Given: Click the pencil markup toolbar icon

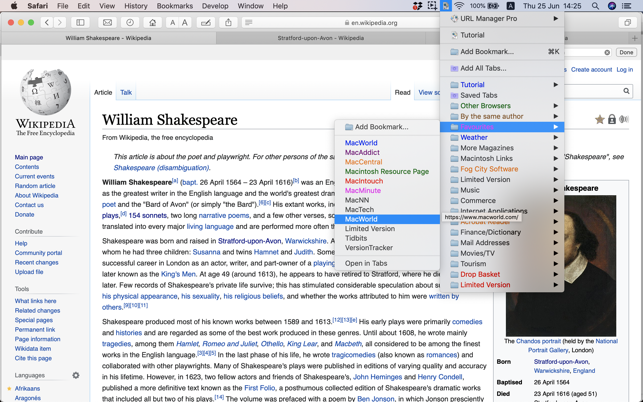Looking at the screenshot, I should coord(206,23).
